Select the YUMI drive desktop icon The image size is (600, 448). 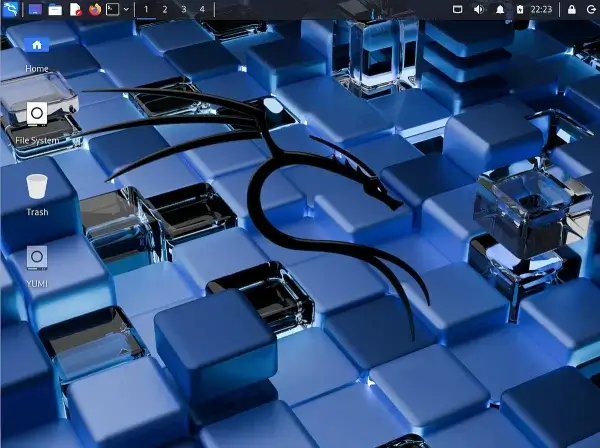click(37, 258)
